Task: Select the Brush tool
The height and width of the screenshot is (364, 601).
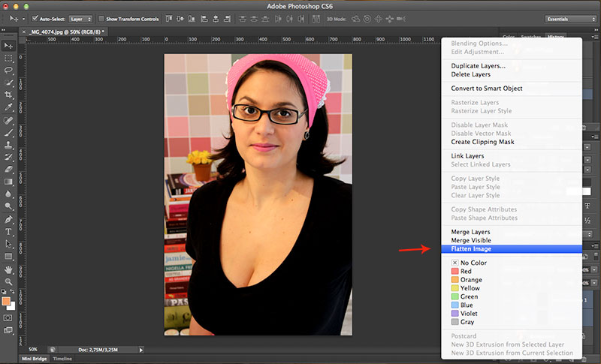Action: (9, 132)
